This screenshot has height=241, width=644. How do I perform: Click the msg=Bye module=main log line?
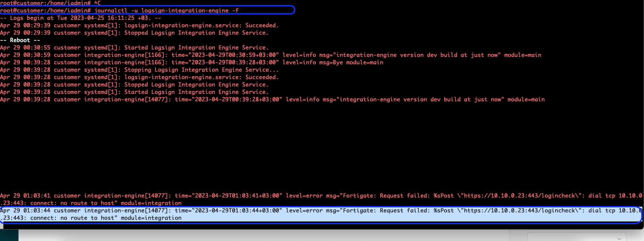(192, 62)
